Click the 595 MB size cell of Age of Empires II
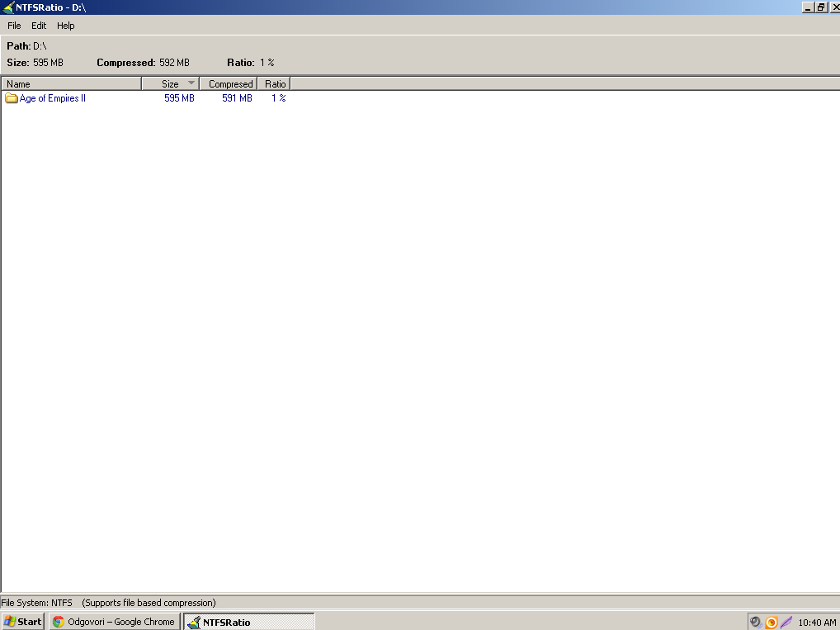The image size is (840, 630). pos(179,98)
